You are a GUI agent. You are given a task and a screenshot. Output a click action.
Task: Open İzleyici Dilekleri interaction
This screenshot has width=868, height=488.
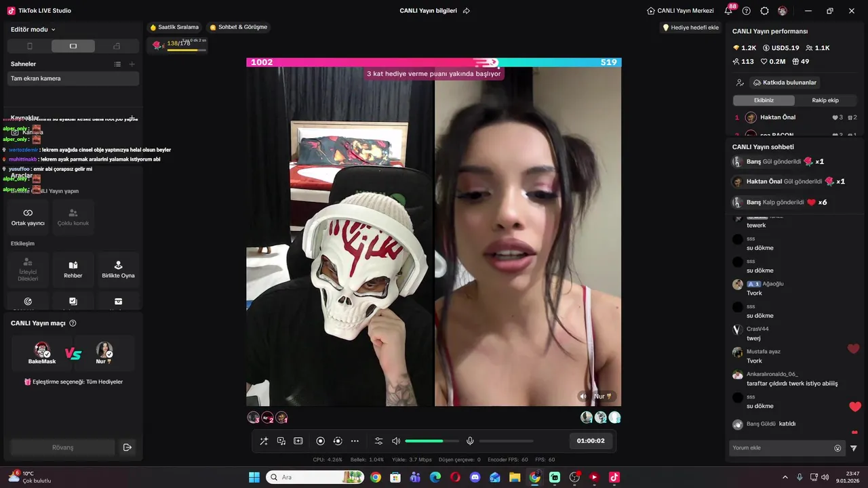pos(28,270)
